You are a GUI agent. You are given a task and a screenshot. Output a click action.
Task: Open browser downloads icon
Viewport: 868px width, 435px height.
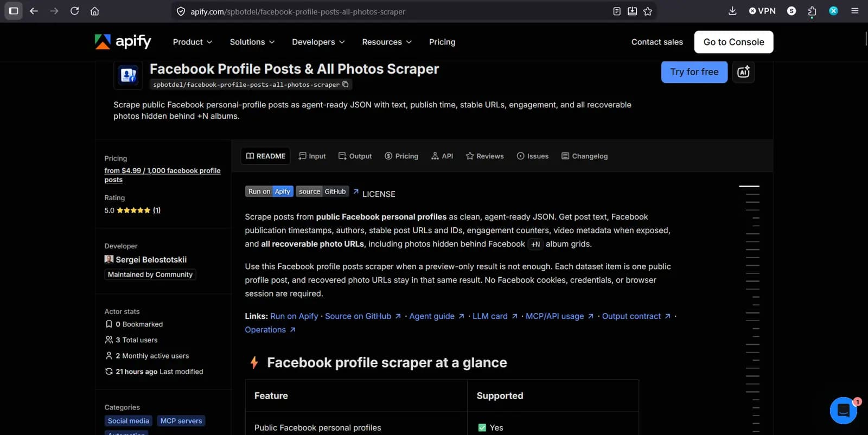click(x=732, y=11)
